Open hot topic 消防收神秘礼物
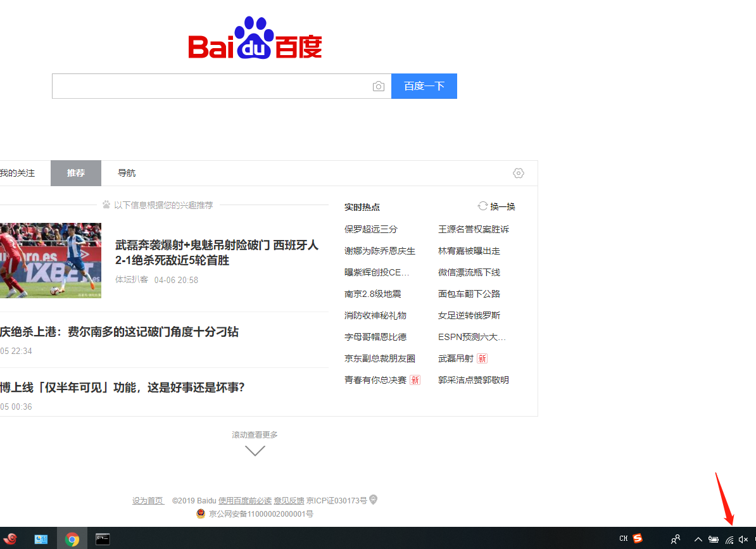This screenshot has height=549, width=756. 375,316
